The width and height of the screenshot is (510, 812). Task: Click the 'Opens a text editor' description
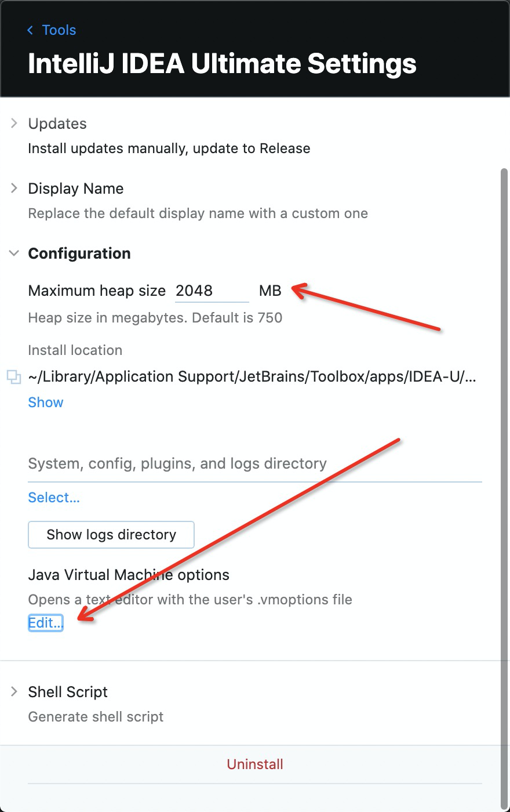click(190, 600)
